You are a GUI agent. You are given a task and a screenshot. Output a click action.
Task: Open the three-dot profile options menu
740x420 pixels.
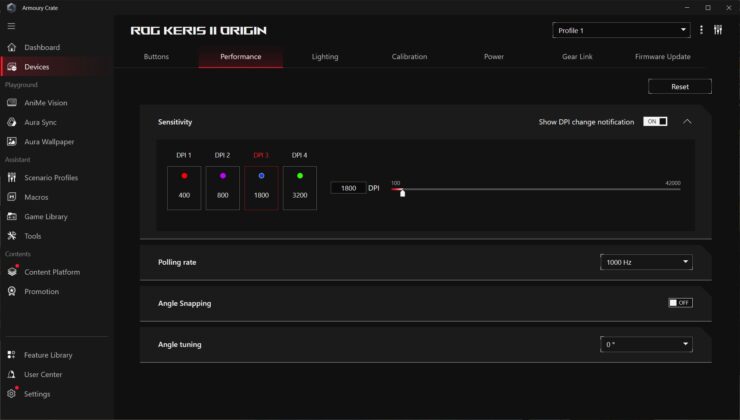coord(701,30)
